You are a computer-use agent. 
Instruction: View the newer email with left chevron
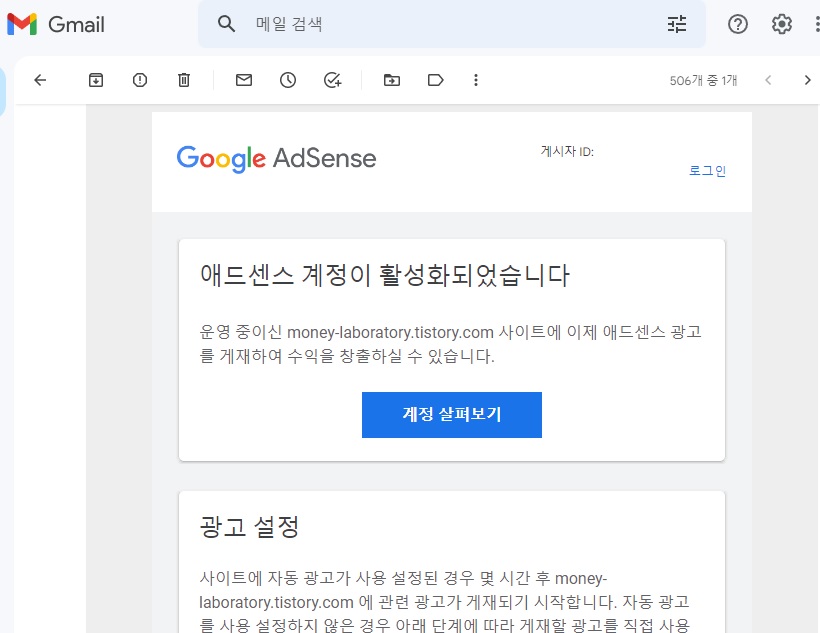(x=768, y=80)
